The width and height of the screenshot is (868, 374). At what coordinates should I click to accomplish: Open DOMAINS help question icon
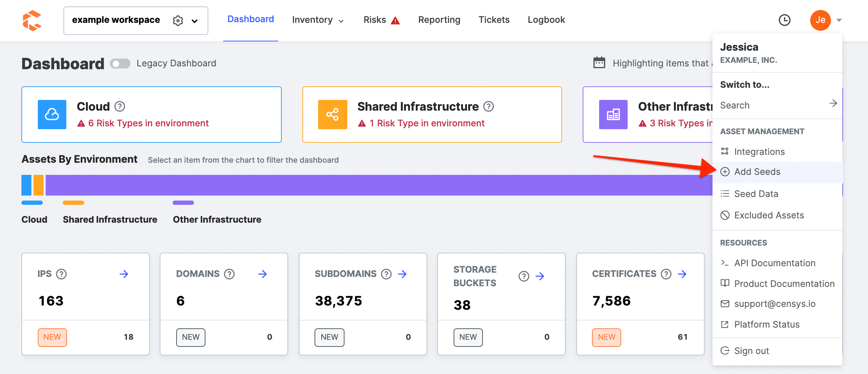click(x=229, y=274)
